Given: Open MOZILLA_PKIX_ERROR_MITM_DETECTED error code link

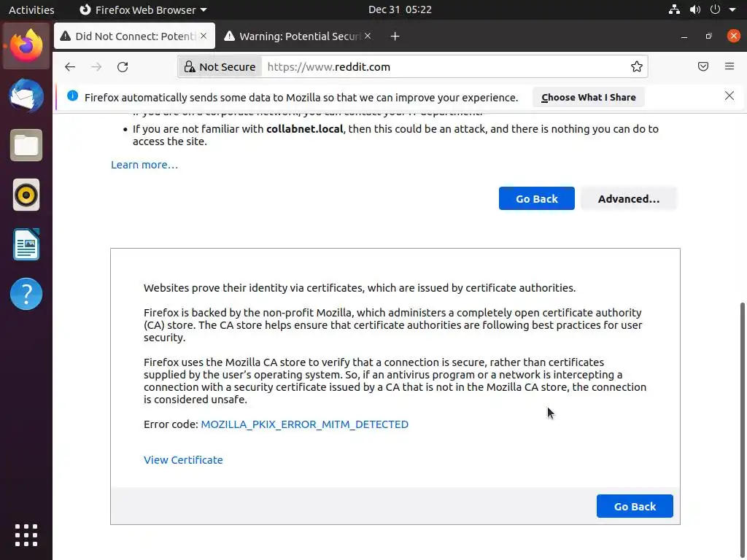Looking at the screenshot, I should pyautogui.click(x=304, y=424).
